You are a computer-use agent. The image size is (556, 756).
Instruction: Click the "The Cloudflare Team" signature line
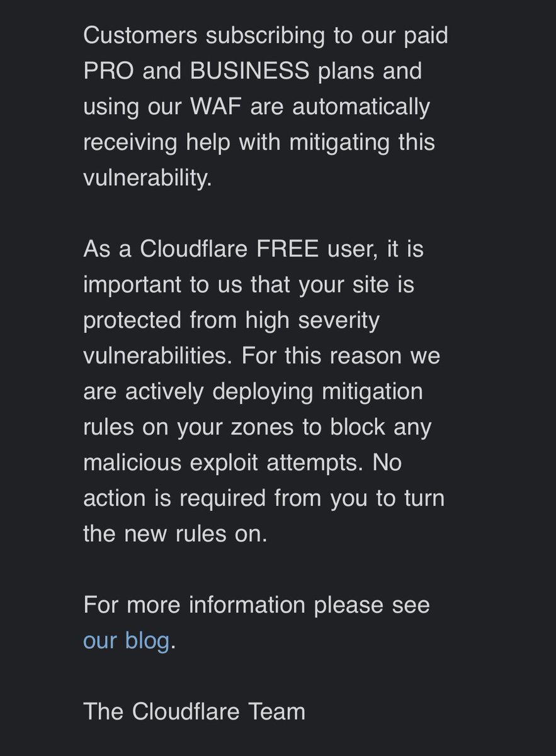[x=194, y=711]
